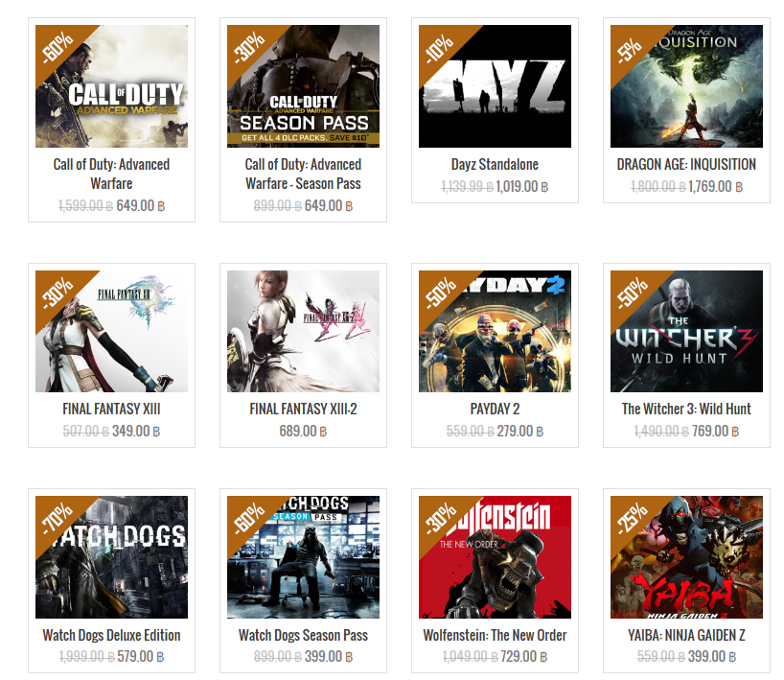Click the 349.00 price for Final Fantasy XIII
This screenshot has width=784, height=680.
coord(136,431)
